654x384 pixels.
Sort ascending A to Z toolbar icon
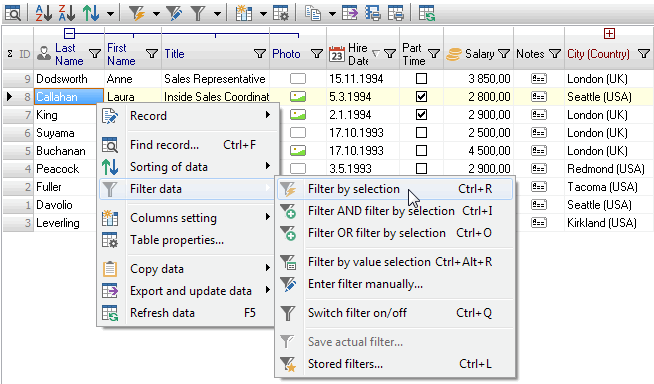[x=44, y=13]
